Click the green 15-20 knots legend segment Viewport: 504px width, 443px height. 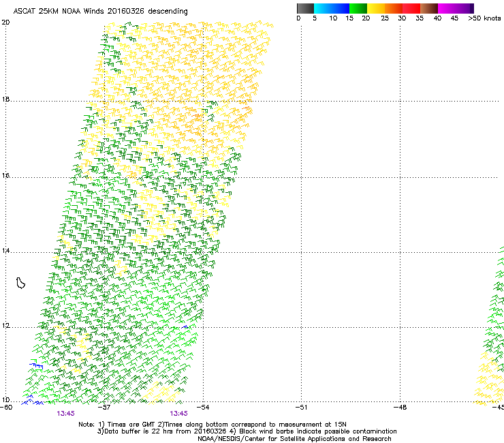(358, 8)
